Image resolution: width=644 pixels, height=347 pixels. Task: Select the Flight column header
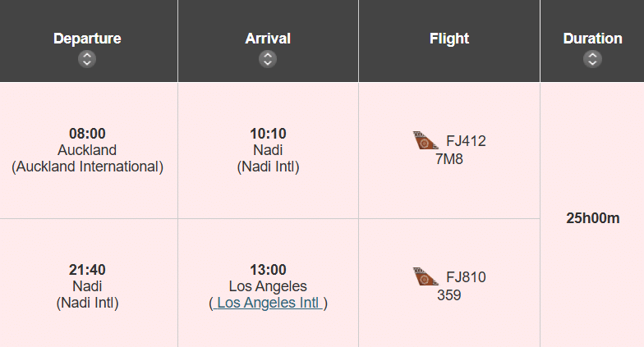tap(448, 39)
